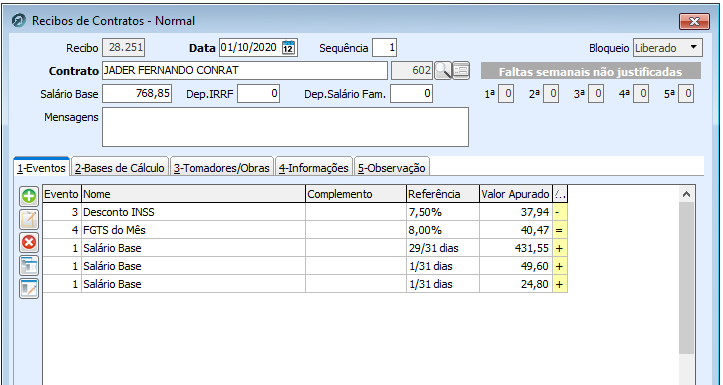
Task: Click the table layout icon under the delete icon
Action: point(29,266)
